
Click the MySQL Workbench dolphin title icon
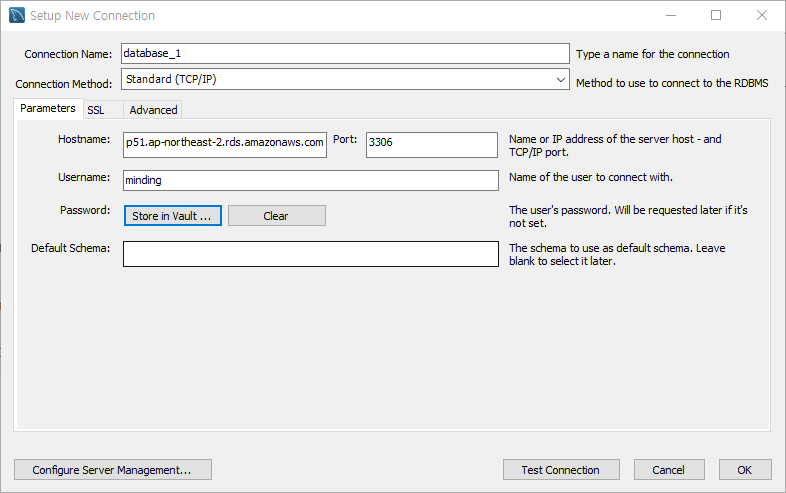17,15
